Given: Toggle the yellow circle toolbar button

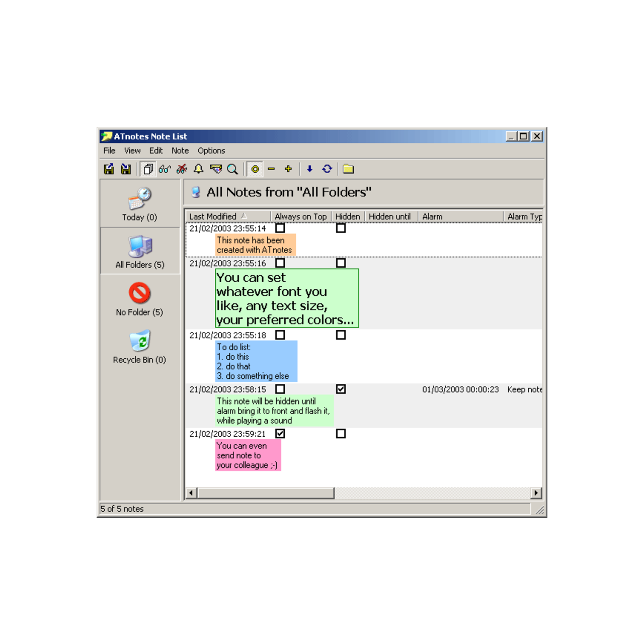Looking at the screenshot, I should [x=255, y=169].
